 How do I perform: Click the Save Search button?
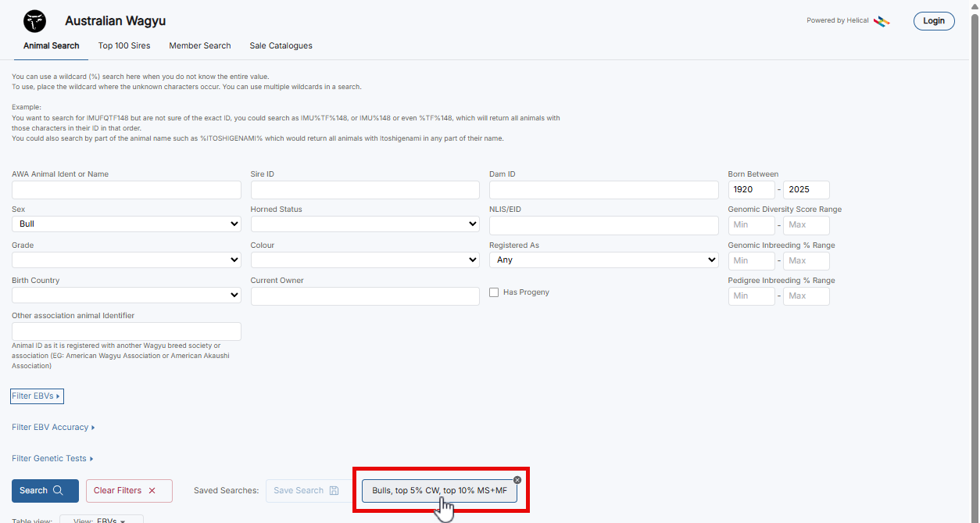pos(306,490)
